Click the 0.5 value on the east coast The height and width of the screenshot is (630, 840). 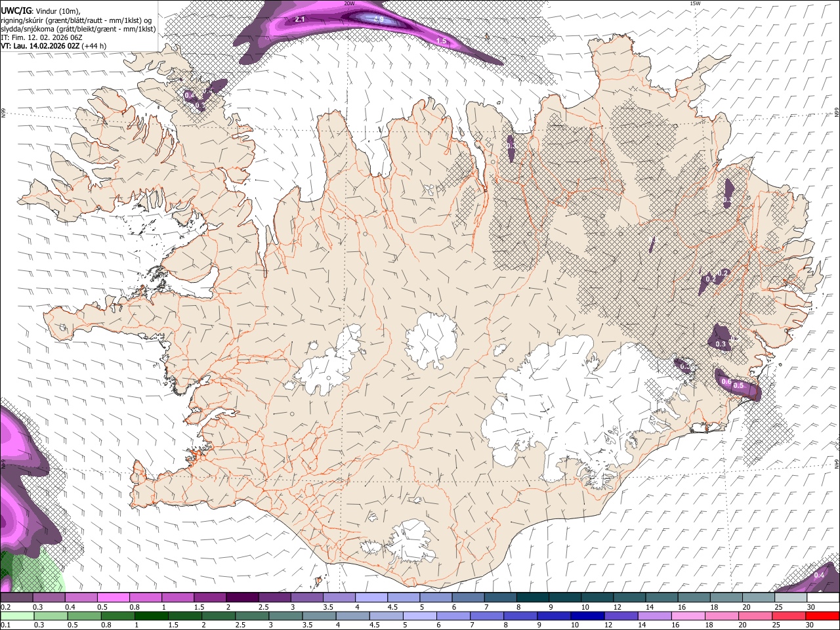[x=739, y=386]
